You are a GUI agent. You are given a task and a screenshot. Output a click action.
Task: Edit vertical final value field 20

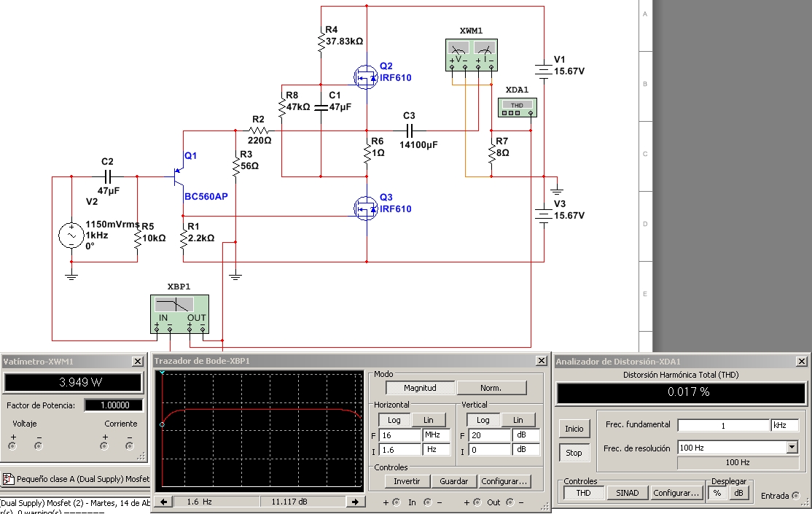point(490,435)
